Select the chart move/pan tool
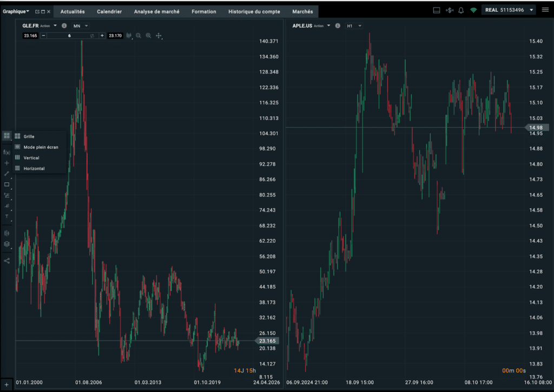Viewport: 554px width, 392px height. (159, 36)
